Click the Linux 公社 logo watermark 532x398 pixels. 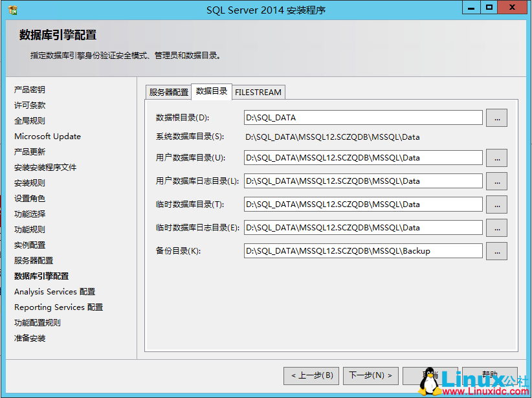coord(472,382)
